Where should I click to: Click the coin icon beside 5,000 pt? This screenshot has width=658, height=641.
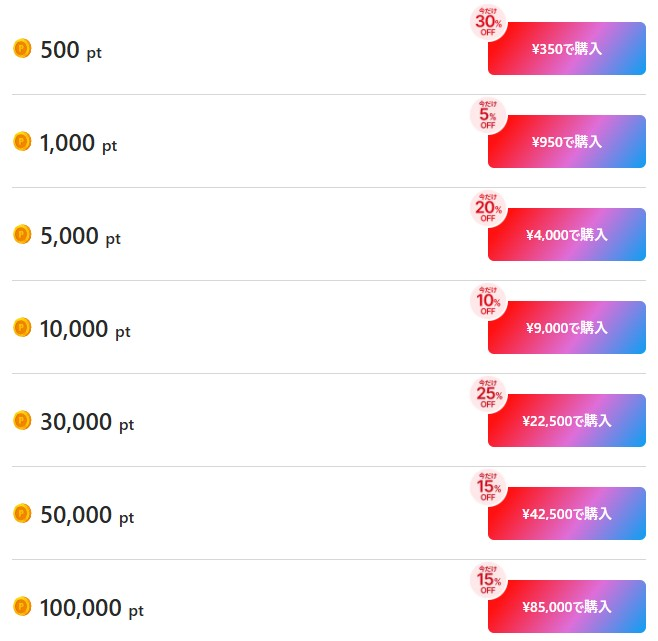click(22, 234)
